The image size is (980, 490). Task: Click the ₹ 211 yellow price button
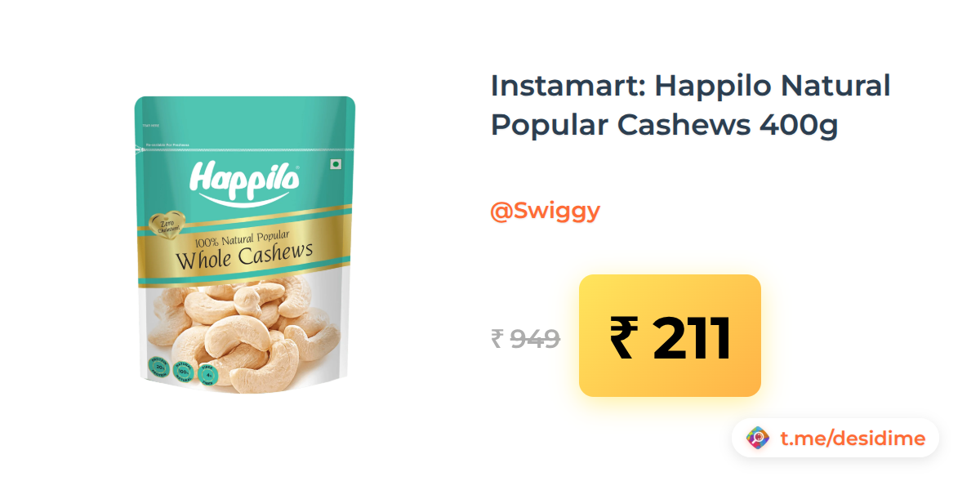670,336
